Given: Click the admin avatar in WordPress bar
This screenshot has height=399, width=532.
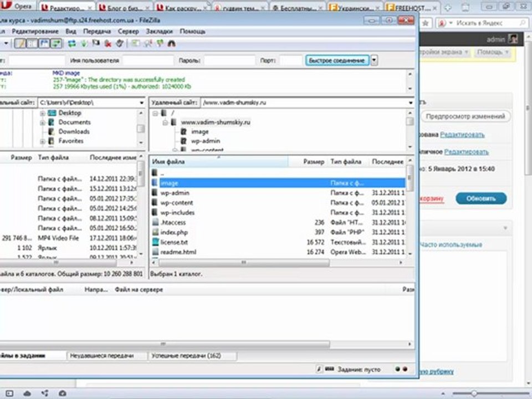Looking at the screenshot, I should coord(513,39).
